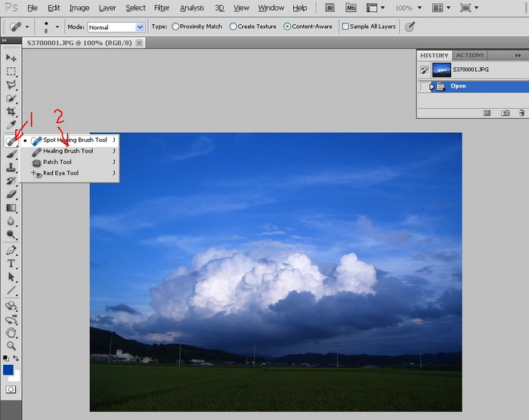
Task: Select the Open history state
Action: pyautogui.click(x=459, y=86)
